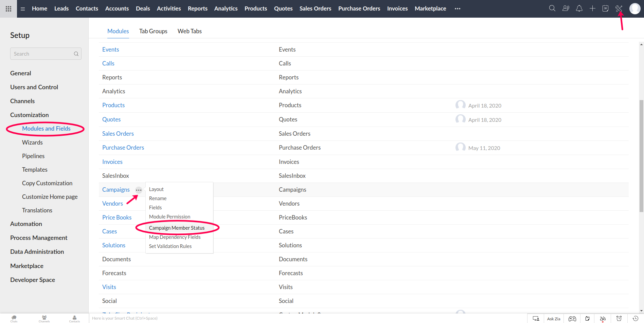Click the Smart Chat input bar

(307, 318)
